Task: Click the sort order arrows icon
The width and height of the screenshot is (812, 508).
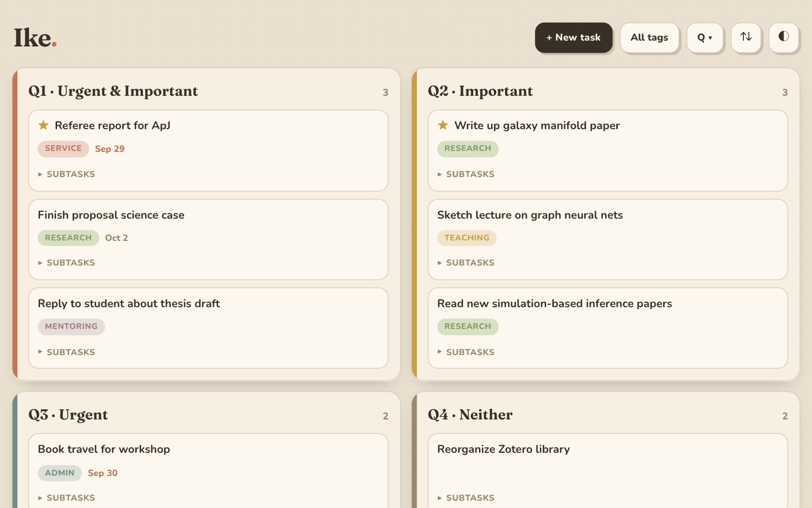Action: coord(746,37)
